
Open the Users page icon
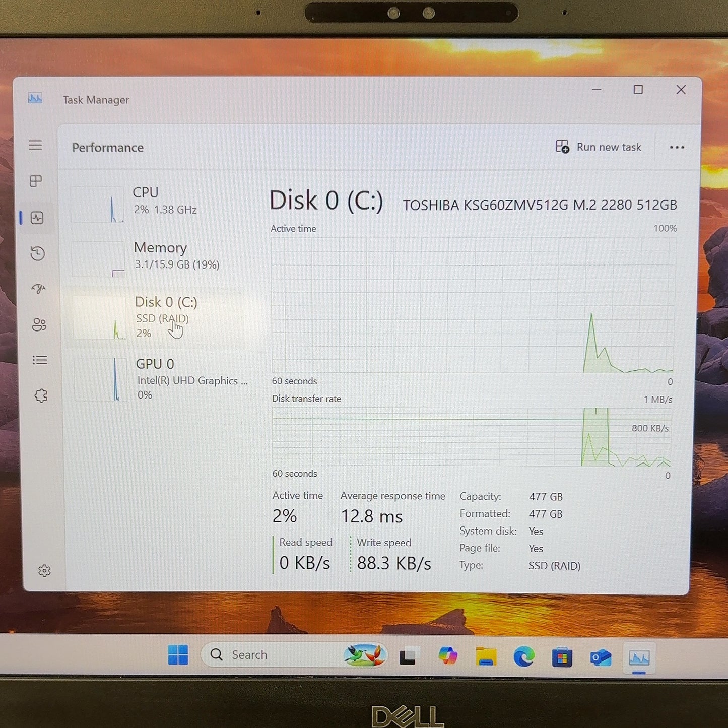coord(39,324)
